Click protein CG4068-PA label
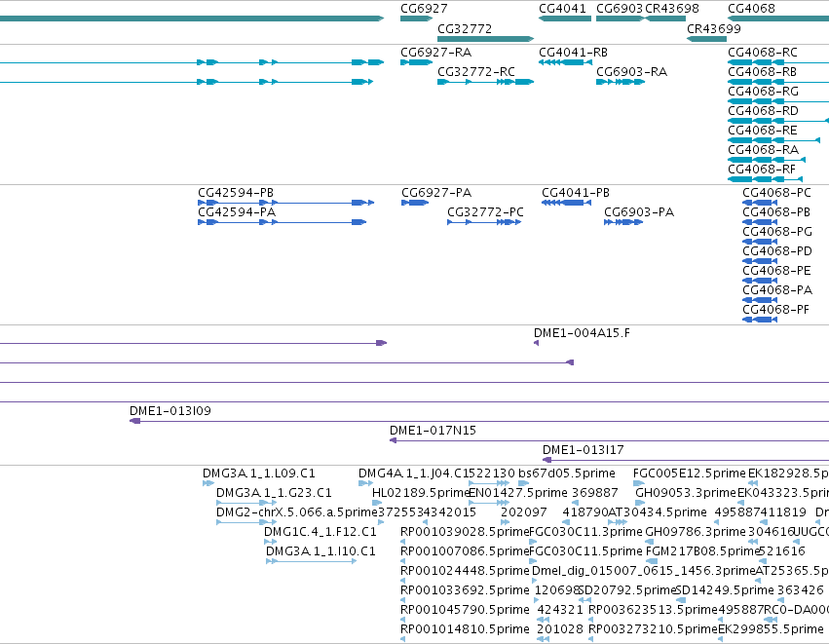The width and height of the screenshot is (829, 644). pyautogui.click(x=776, y=289)
